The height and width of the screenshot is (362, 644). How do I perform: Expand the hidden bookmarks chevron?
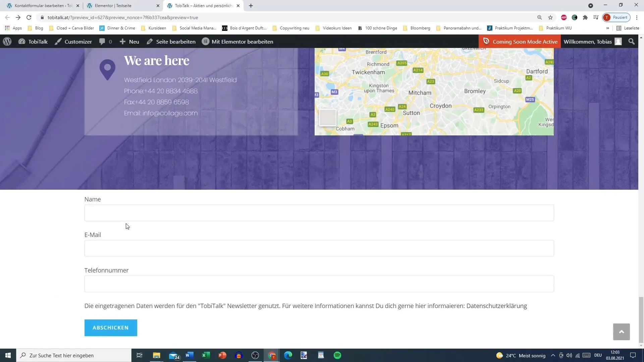pos(607,28)
